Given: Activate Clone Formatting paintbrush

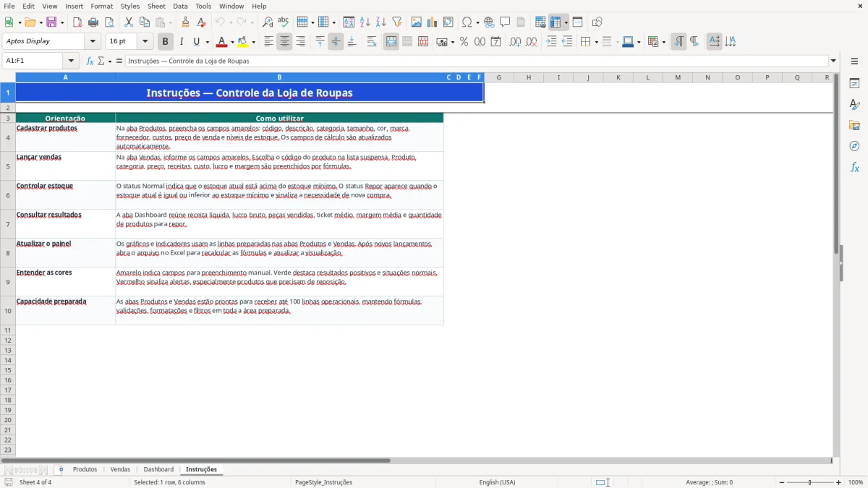Looking at the screenshot, I should tap(185, 22).
